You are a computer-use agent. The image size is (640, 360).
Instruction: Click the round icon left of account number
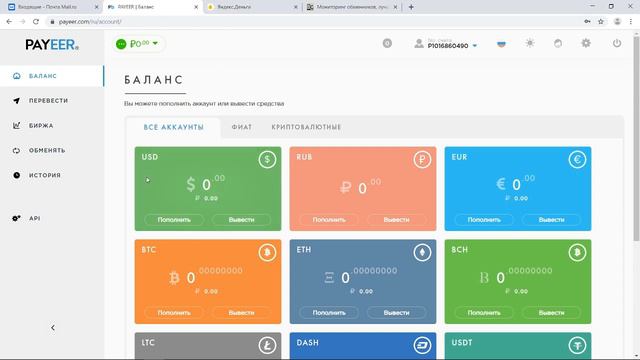coord(387,43)
